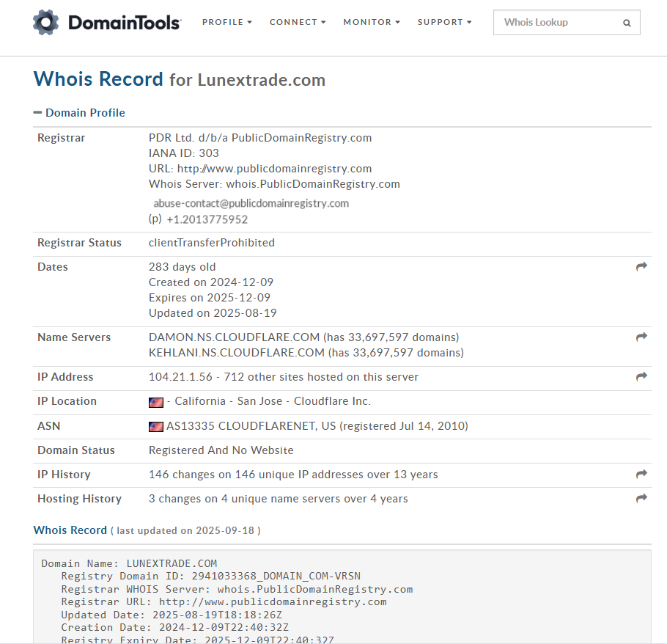667x644 pixels.
Task: Click the arrow icon beside Name Servers
Action: (x=641, y=337)
